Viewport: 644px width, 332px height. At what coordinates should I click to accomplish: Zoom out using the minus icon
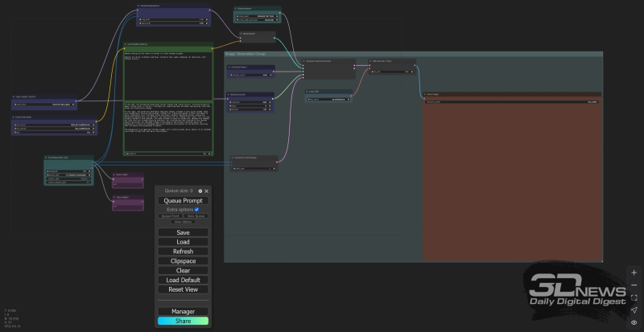click(634, 285)
